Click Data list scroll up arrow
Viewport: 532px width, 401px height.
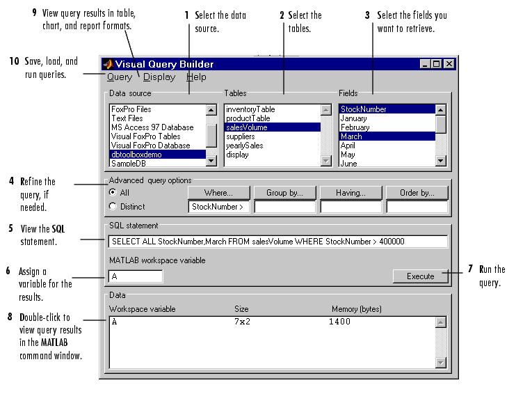pyautogui.click(x=440, y=322)
